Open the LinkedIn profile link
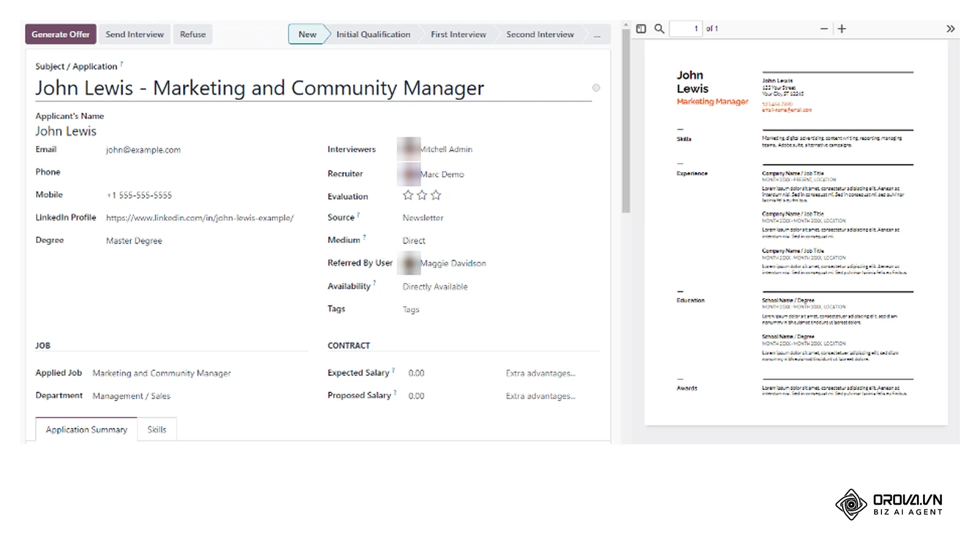Image resolution: width=980 pixels, height=545 pixels. coord(200,217)
